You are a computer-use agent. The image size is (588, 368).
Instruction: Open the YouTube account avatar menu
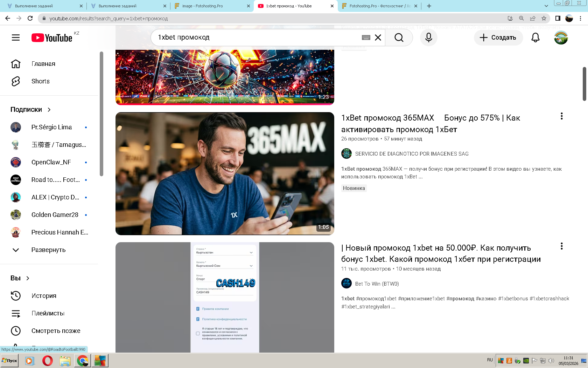(561, 38)
